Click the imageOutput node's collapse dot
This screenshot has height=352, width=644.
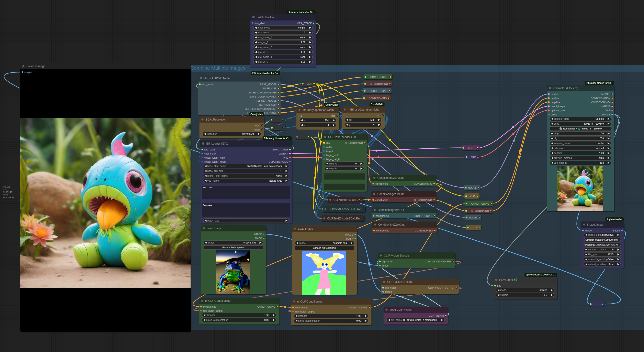pos(584,225)
